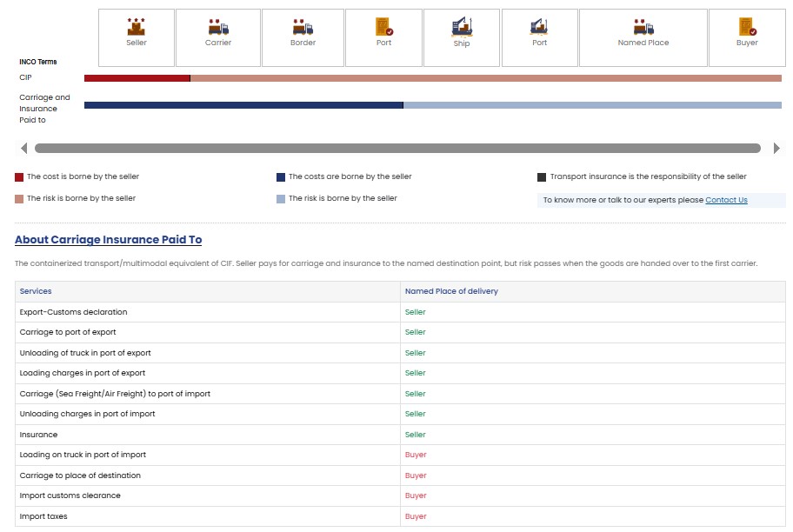The image size is (793, 532).
Task: Click the Border stage icon
Action: [x=303, y=27]
